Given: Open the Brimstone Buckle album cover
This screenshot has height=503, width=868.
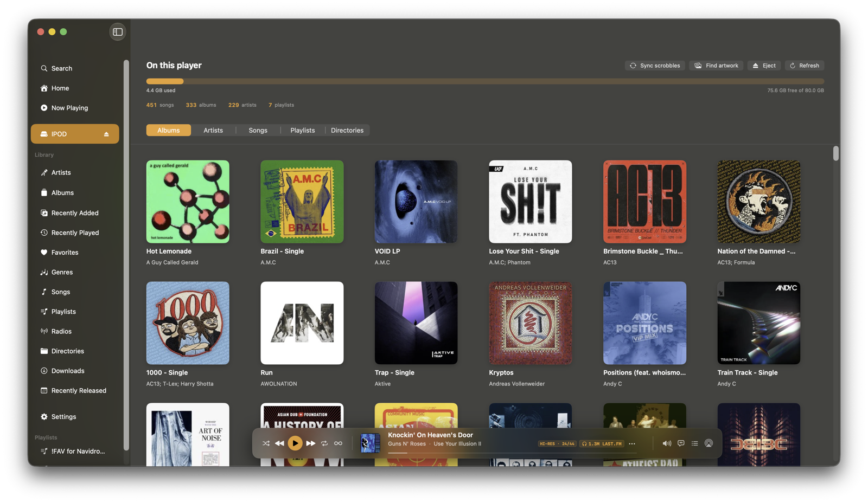Looking at the screenshot, I should [644, 202].
